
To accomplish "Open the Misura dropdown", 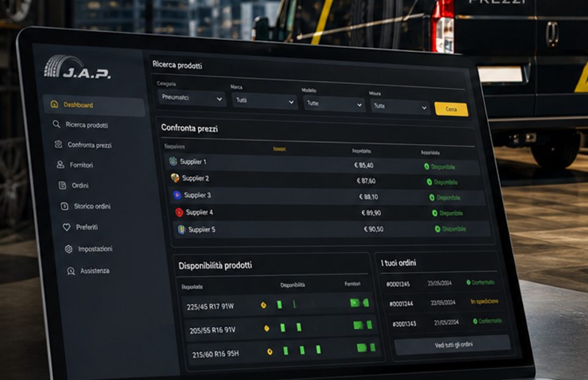I will pos(400,107).
